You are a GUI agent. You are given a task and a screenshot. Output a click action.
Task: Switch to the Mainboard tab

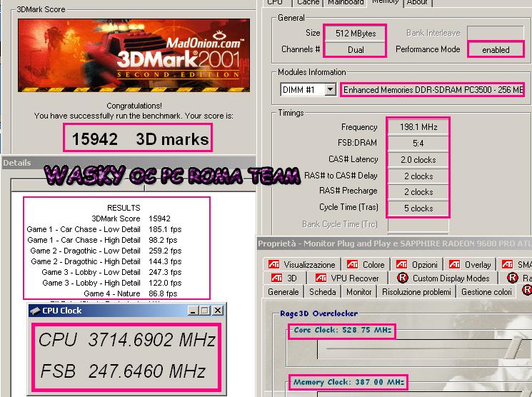tap(346, 3)
